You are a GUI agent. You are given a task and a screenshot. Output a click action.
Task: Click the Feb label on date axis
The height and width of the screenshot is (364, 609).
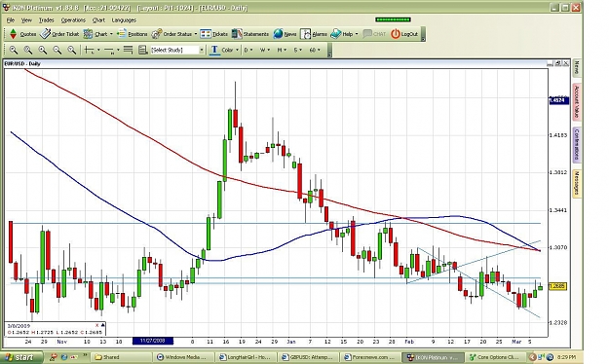tap(409, 342)
